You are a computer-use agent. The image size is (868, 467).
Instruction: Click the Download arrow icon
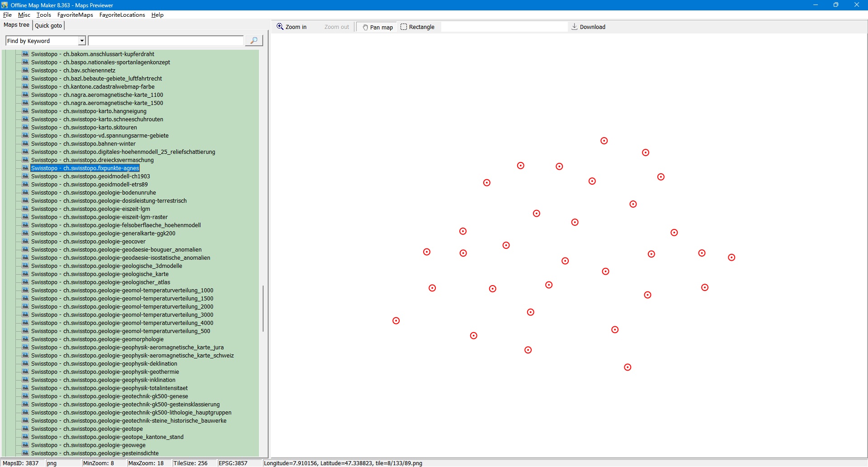(575, 27)
